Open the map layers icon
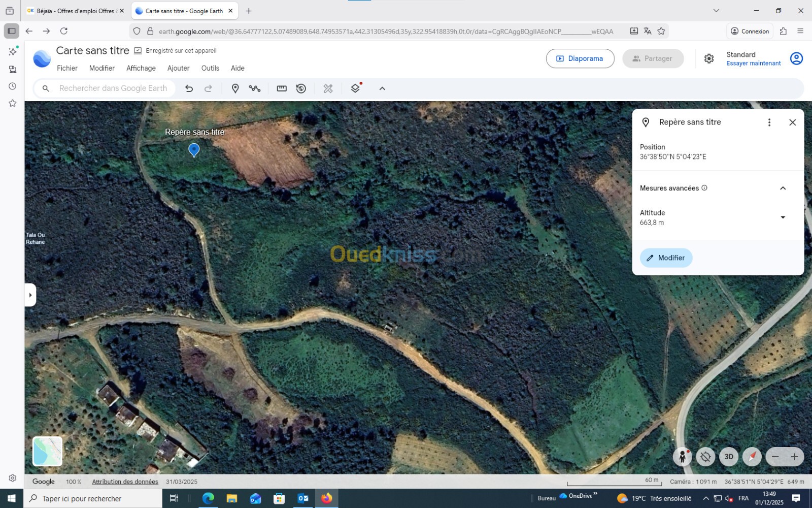 coord(355,88)
